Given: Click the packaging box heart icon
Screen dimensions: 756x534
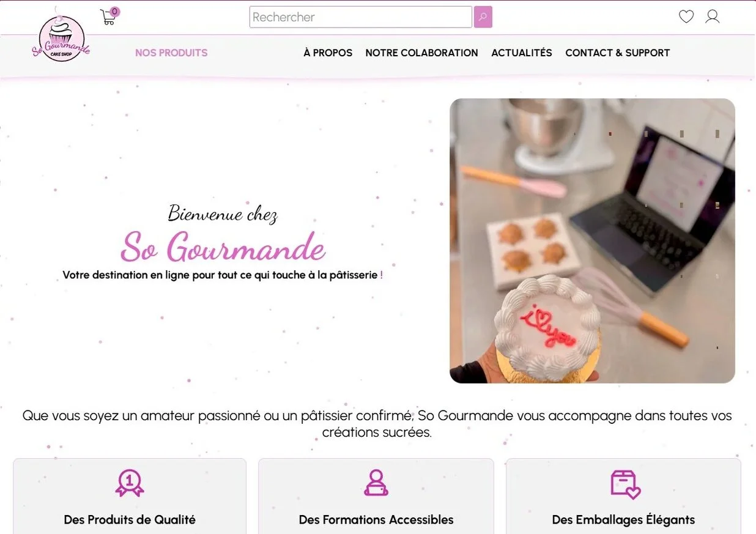Looking at the screenshot, I should point(625,484).
